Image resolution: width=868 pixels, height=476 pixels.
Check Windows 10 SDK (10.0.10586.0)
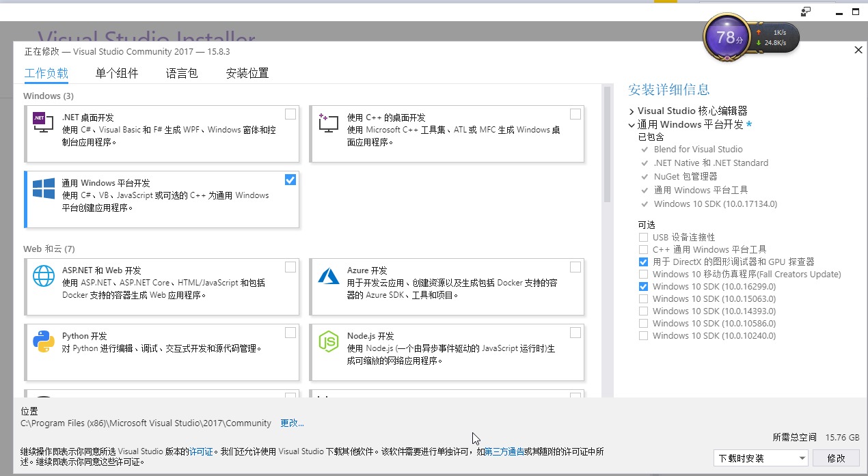pyautogui.click(x=643, y=324)
